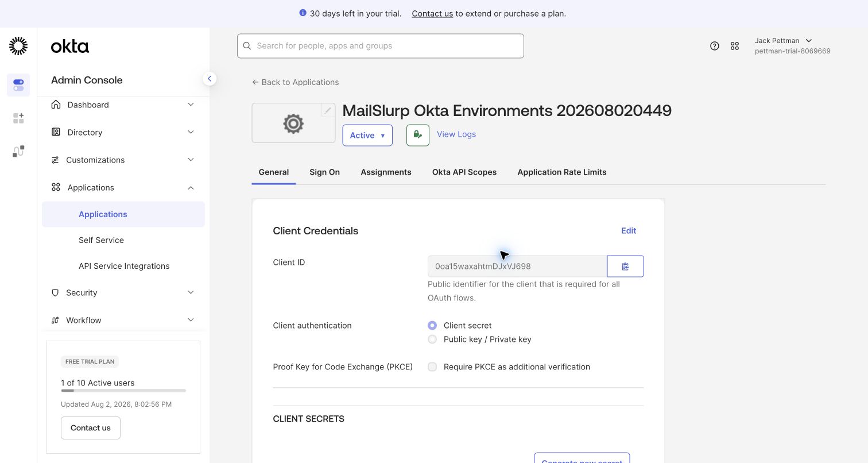Click the Generate new secret button
Image resolution: width=868 pixels, height=463 pixels.
[x=582, y=458]
